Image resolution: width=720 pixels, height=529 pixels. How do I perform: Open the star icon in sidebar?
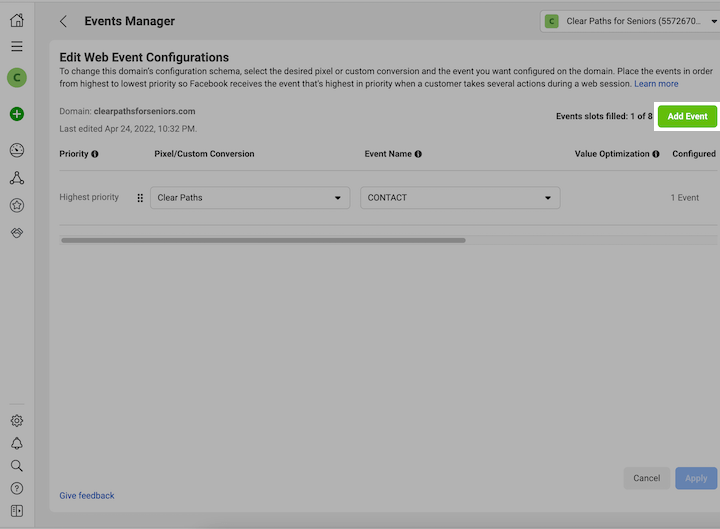17,205
